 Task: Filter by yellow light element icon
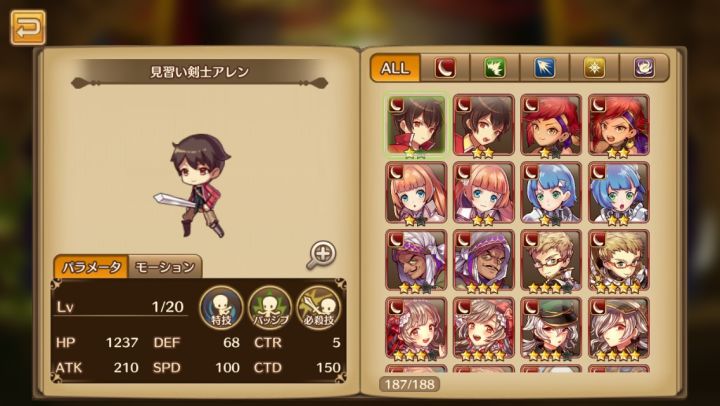(x=595, y=68)
